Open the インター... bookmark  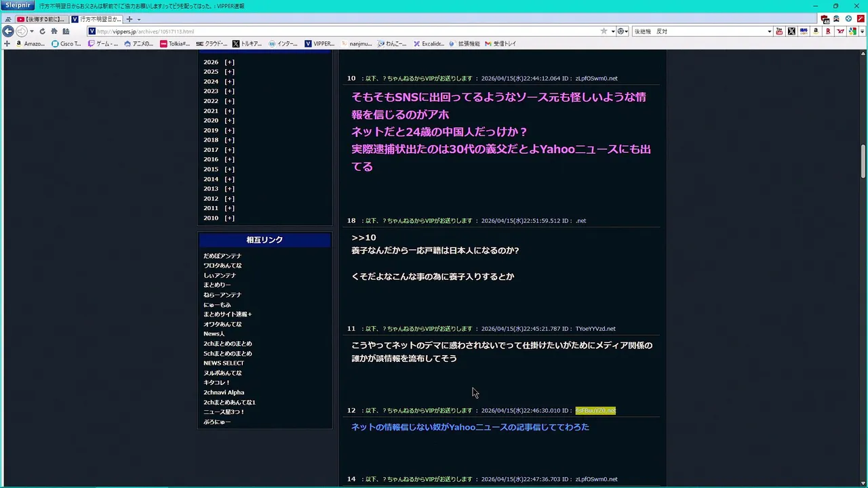283,43
